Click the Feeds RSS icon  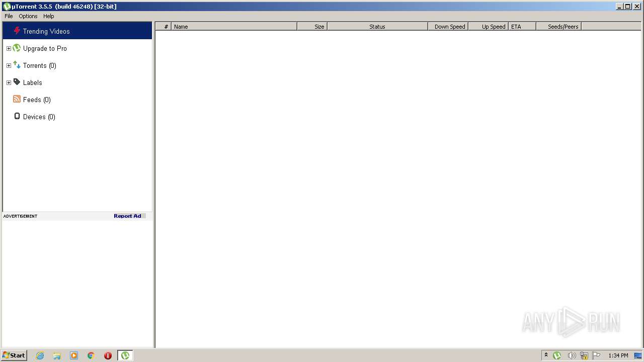pyautogui.click(x=17, y=99)
